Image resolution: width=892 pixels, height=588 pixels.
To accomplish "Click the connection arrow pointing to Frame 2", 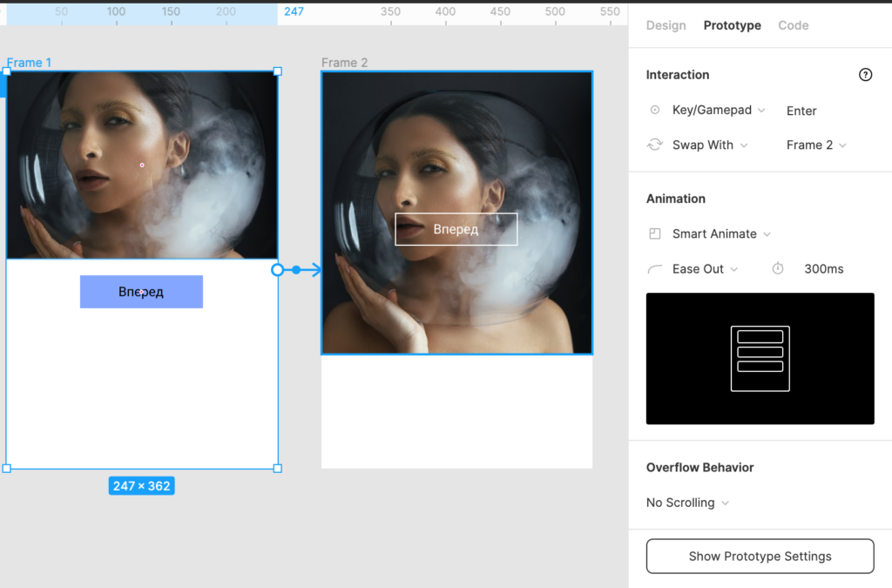I will (x=314, y=270).
